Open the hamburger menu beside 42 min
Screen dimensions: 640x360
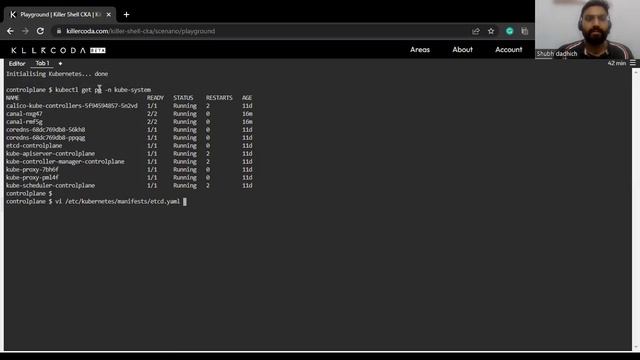pos(633,63)
